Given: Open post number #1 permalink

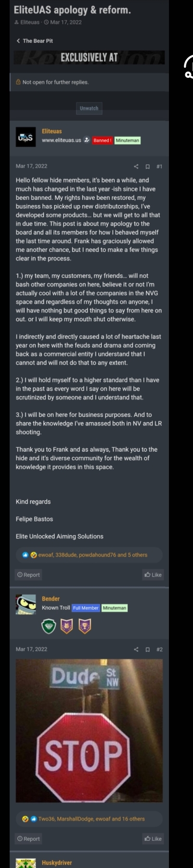Looking at the screenshot, I should click(159, 166).
